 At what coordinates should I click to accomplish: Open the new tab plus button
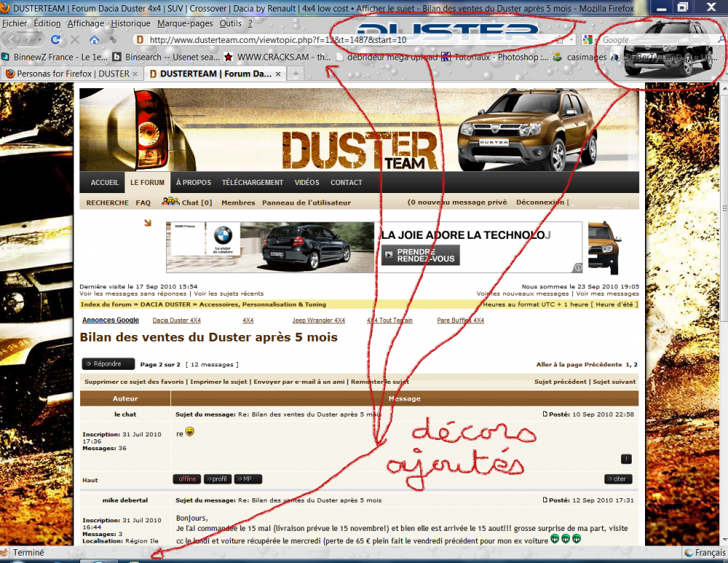296,74
